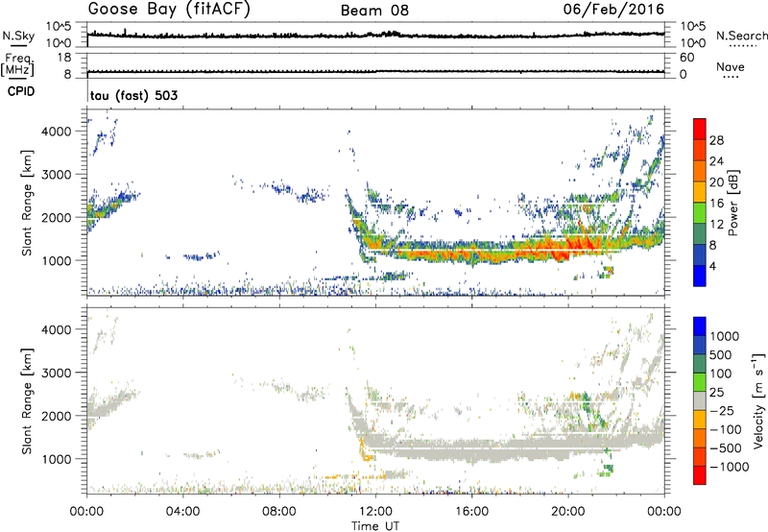Click the 4 tick on power colorbar
The image size is (768, 532).
tap(712, 266)
